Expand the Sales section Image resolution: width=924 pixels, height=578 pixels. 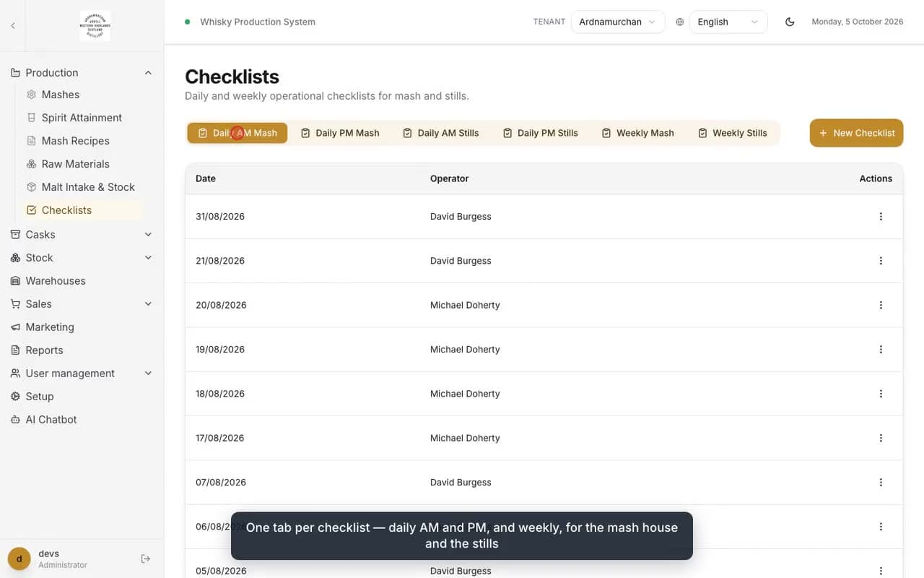[82, 303]
